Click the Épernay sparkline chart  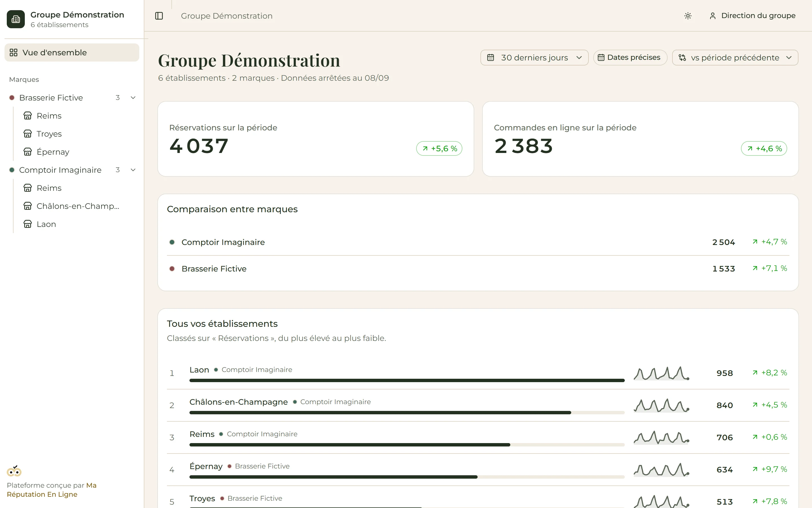pos(661,470)
